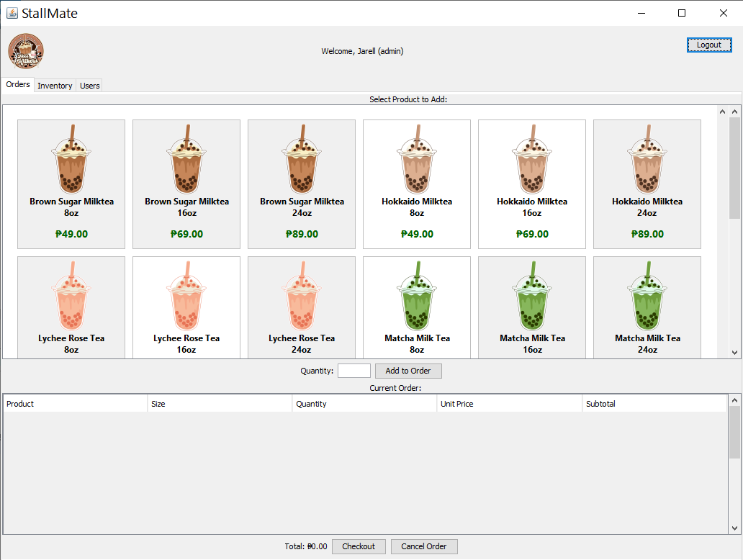Select the Lychee Rose Tea 24oz cup image

pos(302,296)
